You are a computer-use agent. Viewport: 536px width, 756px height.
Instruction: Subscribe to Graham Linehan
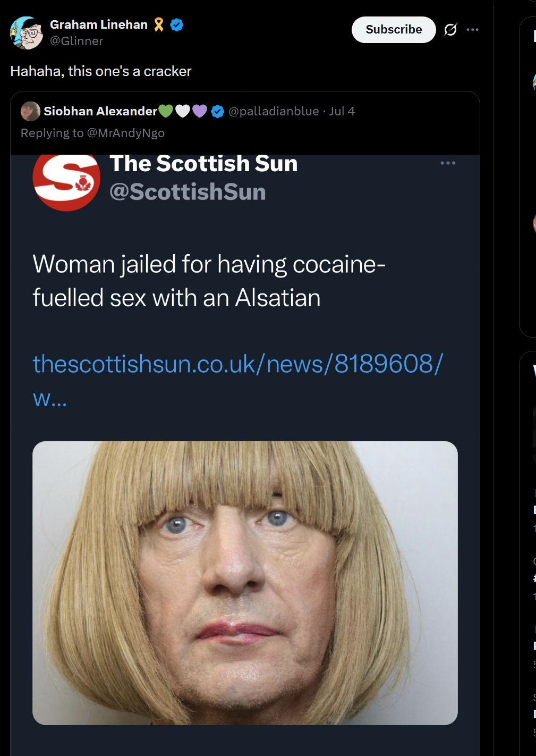click(394, 30)
